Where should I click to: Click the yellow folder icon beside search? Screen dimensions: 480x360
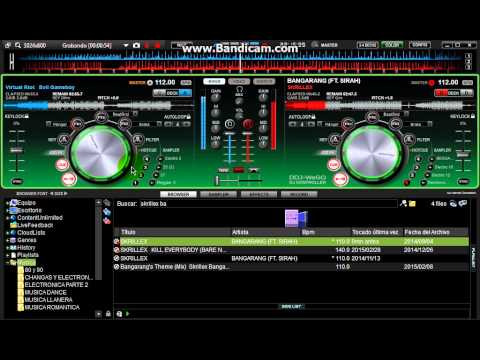(412, 203)
